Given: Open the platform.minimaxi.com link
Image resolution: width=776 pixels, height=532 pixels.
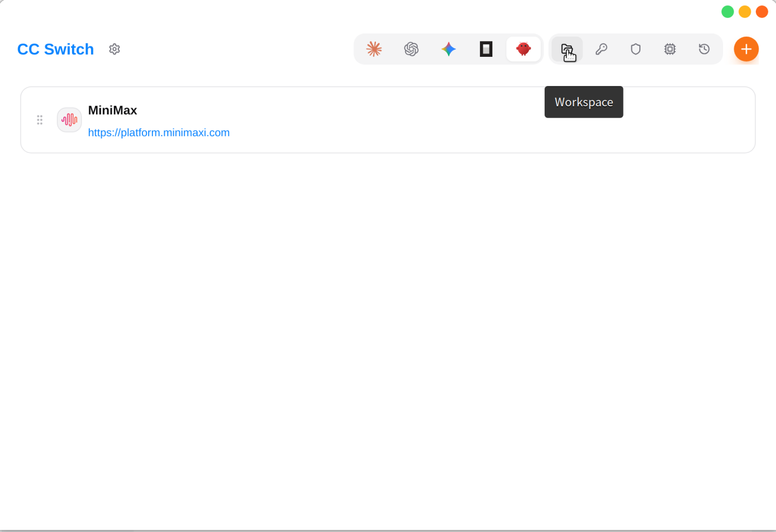Looking at the screenshot, I should pos(159,133).
